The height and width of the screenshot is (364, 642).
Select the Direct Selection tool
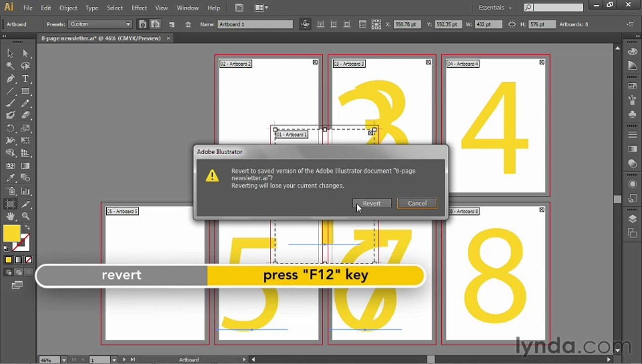[x=25, y=53]
